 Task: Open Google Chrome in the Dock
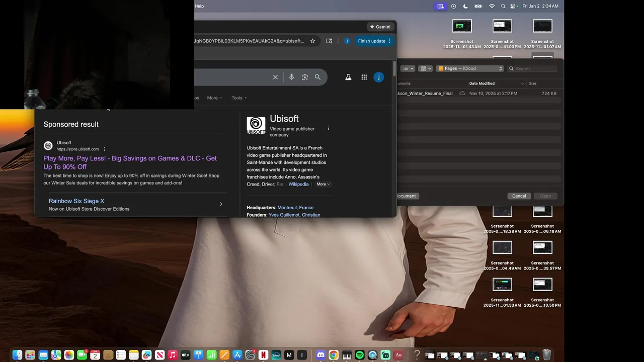(x=333, y=355)
